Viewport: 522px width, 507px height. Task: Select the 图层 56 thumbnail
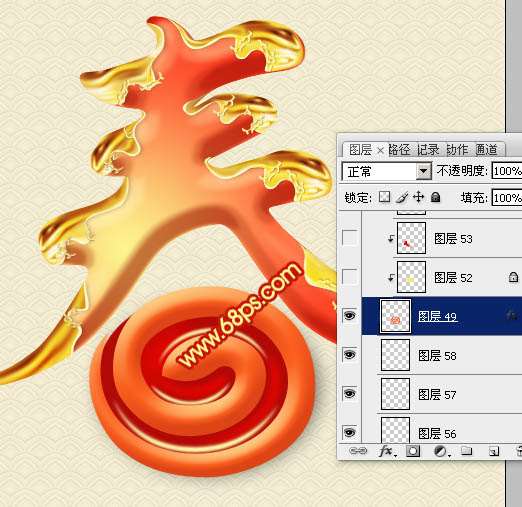[395, 430]
